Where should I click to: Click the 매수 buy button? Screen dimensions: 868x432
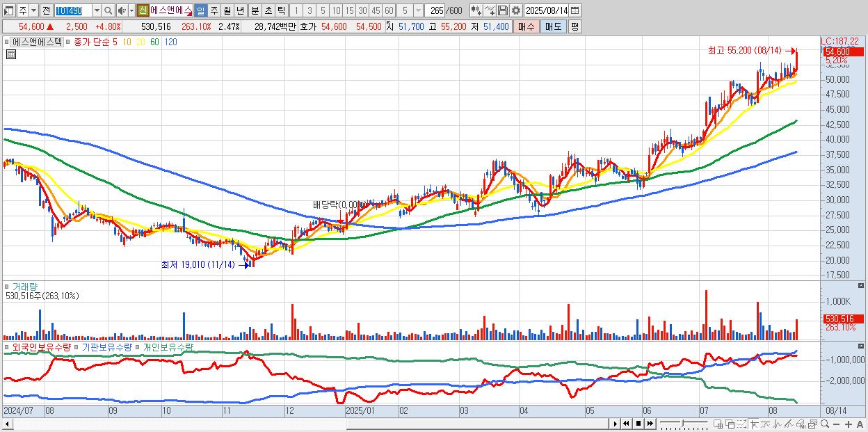tap(527, 26)
